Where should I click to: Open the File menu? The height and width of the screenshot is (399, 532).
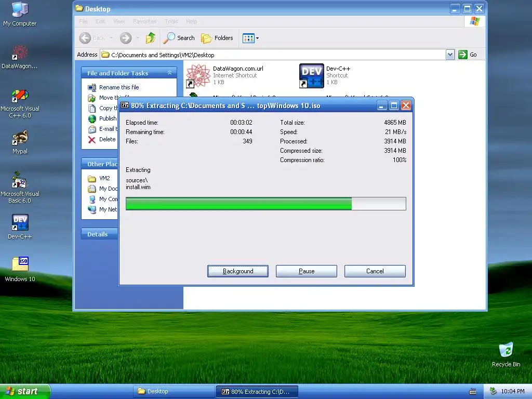[83, 21]
